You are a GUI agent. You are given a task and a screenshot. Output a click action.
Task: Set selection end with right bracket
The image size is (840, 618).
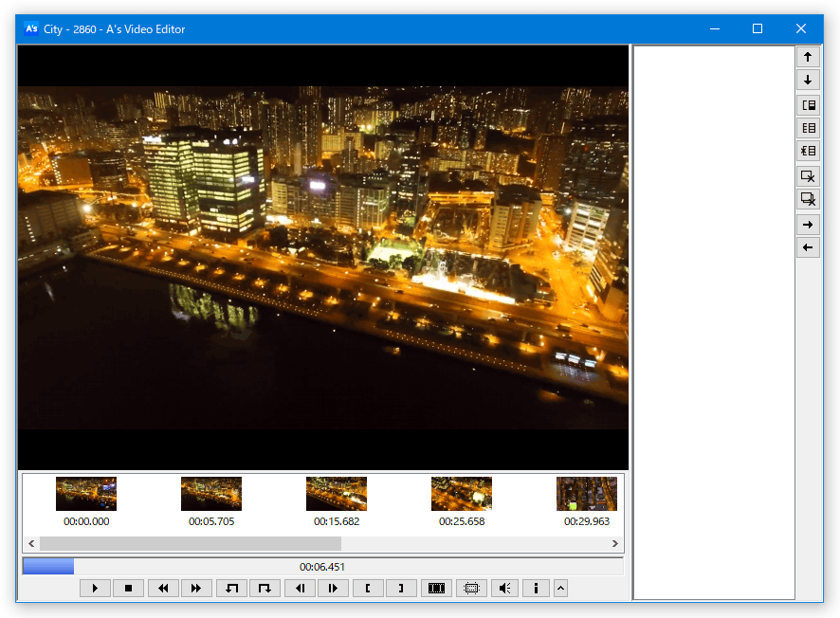tap(401, 588)
